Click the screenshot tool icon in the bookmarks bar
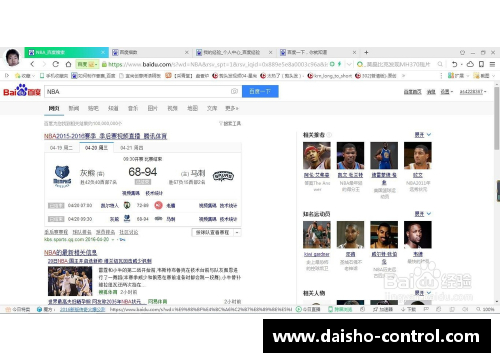 click(x=477, y=76)
